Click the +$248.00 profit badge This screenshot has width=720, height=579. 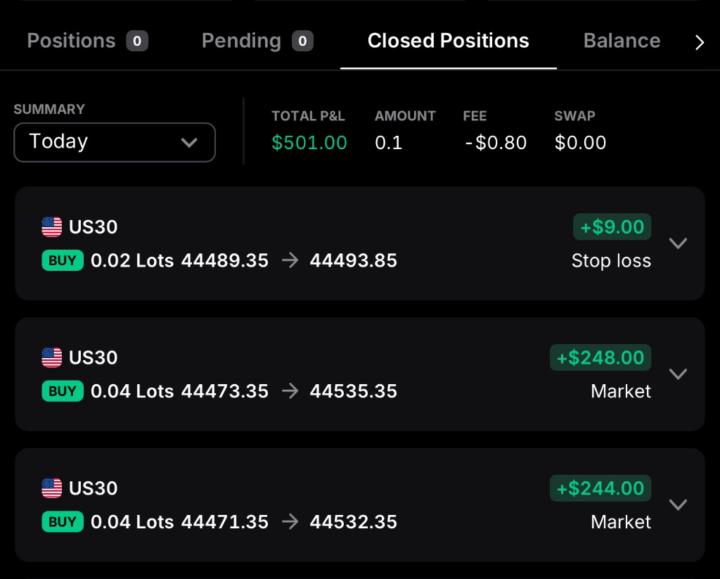[x=600, y=358]
